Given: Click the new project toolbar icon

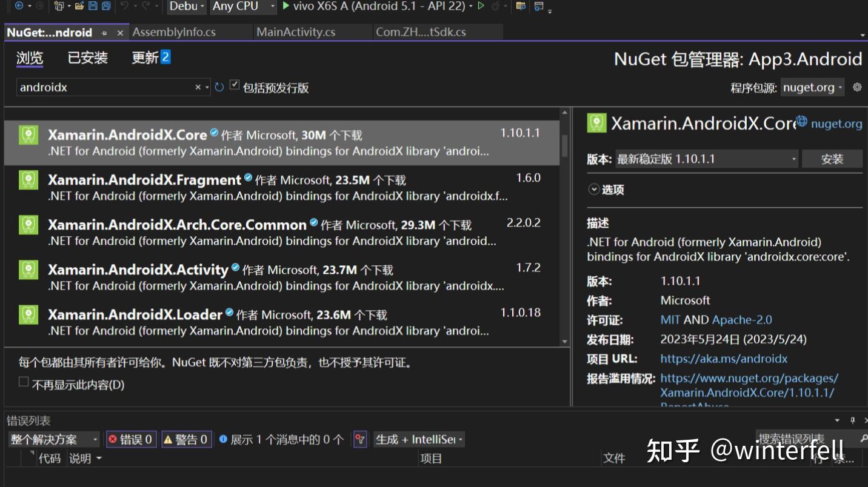Looking at the screenshot, I should (x=59, y=6).
